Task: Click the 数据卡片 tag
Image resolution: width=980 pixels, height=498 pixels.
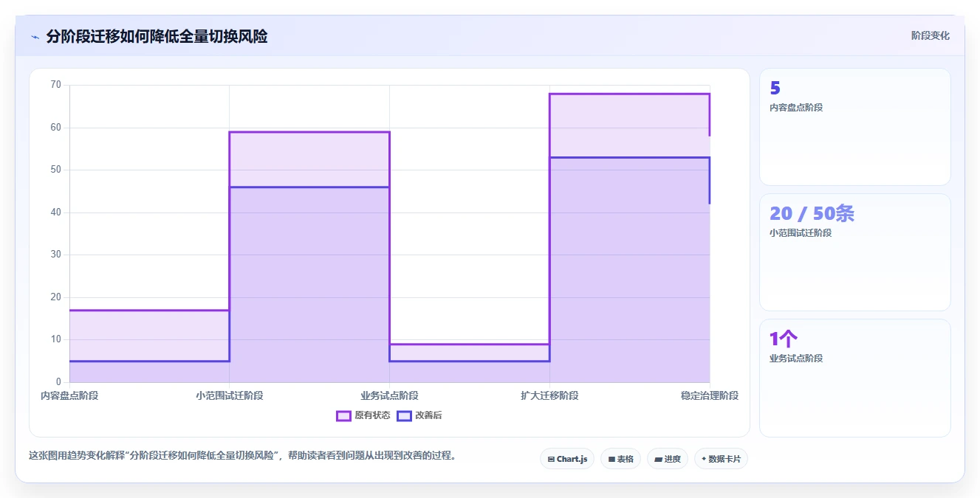Action: point(721,459)
